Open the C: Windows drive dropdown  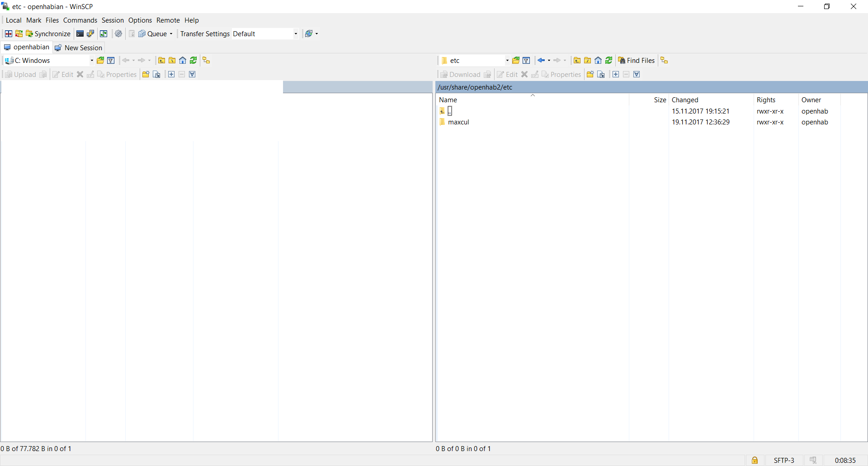pos(92,61)
